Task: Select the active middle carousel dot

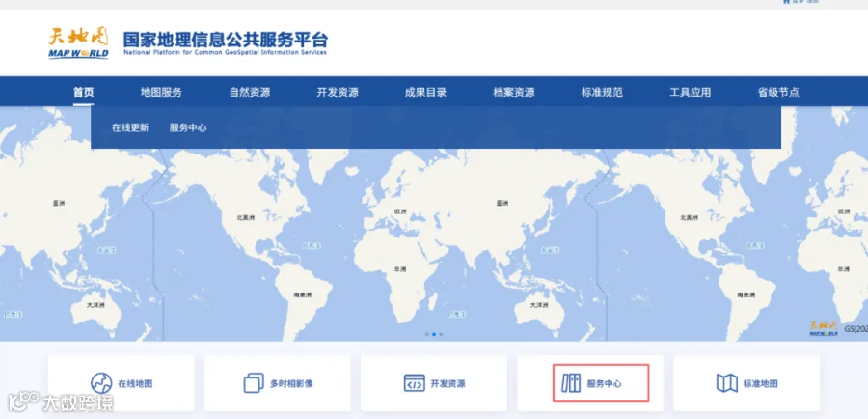Action: point(434,334)
